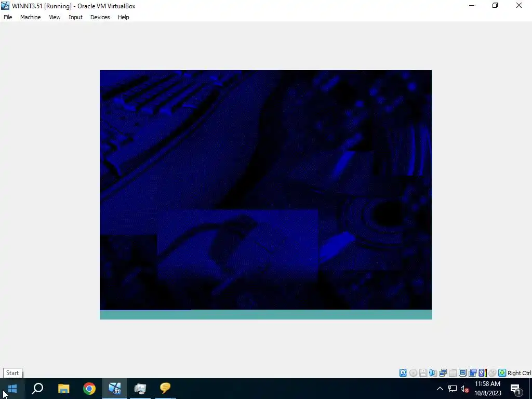Switch to the VirtualBox Manager taskbar icon
532x399 pixels.
click(x=140, y=389)
